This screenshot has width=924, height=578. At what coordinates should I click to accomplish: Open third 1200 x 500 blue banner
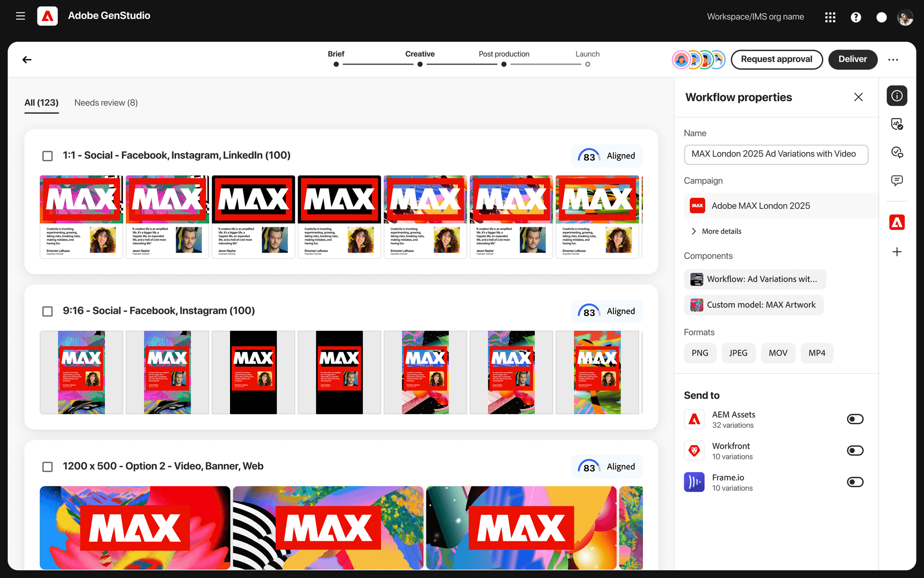(521, 528)
